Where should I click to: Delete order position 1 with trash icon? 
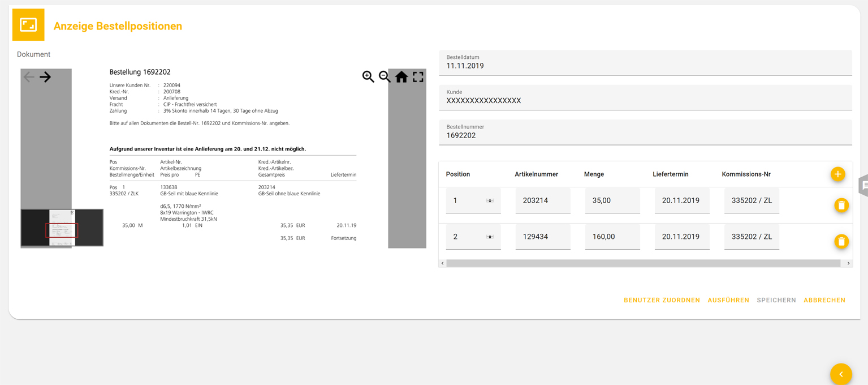(x=841, y=206)
